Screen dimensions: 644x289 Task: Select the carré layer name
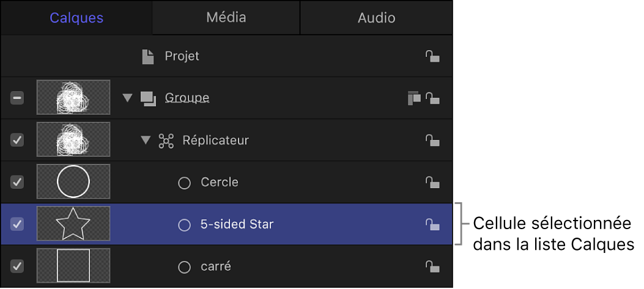coord(216,266)
